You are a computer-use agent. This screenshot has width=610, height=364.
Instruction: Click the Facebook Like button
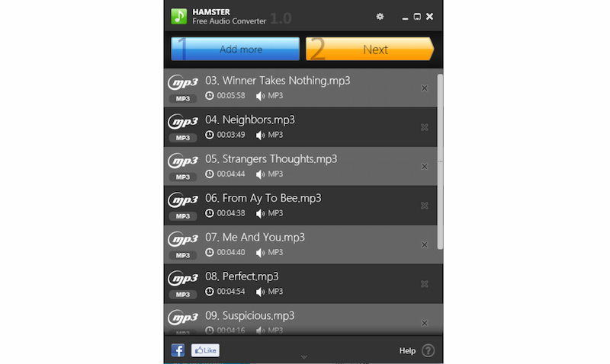(205, 350)
